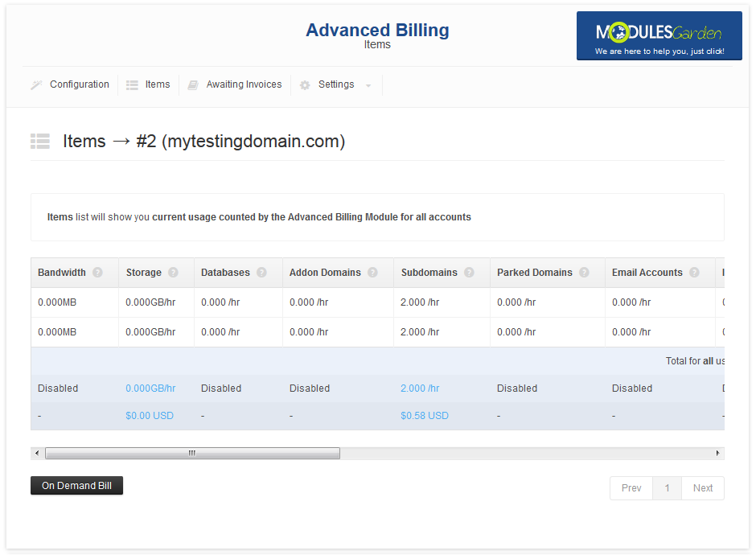Image resolution: width=756 pixels, height=555 pixels.
Task: Click the Disabled label under Addon Domains
Action: 310,388
